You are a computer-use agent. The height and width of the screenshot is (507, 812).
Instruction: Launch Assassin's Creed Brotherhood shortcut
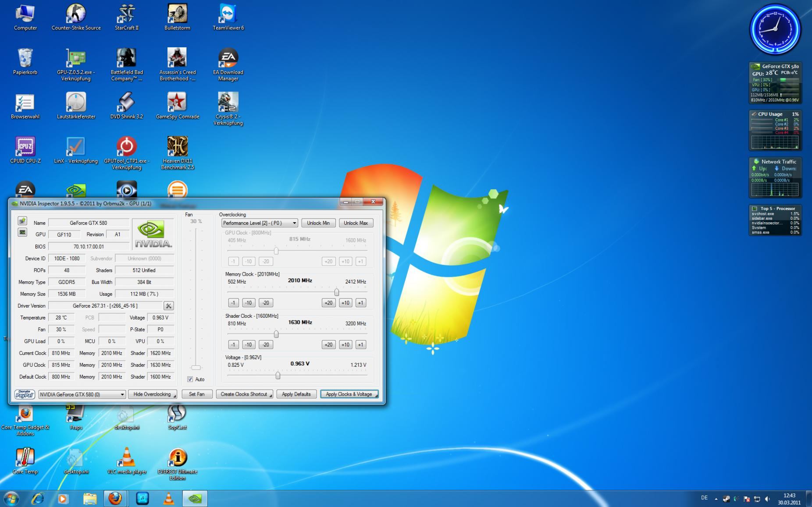(177, 65)
